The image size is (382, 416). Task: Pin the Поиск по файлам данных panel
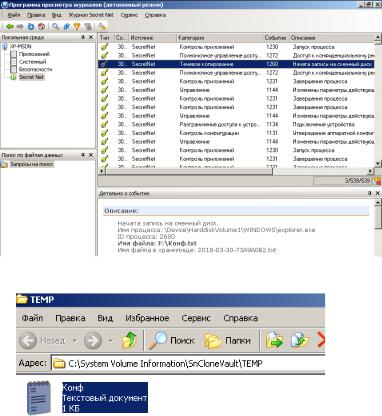pos(83,155)
